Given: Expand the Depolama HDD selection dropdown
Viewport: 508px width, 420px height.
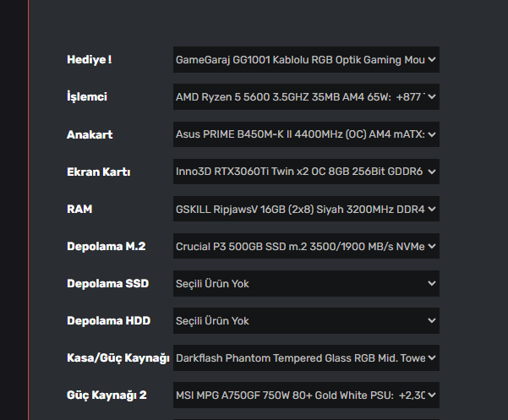Looking at the screenshot, I should pos(306,320).
